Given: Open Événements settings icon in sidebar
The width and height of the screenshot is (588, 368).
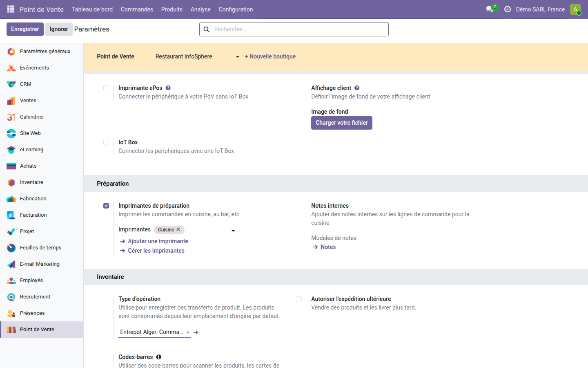Looking at the screenshot, I should (x=11, y=68).
